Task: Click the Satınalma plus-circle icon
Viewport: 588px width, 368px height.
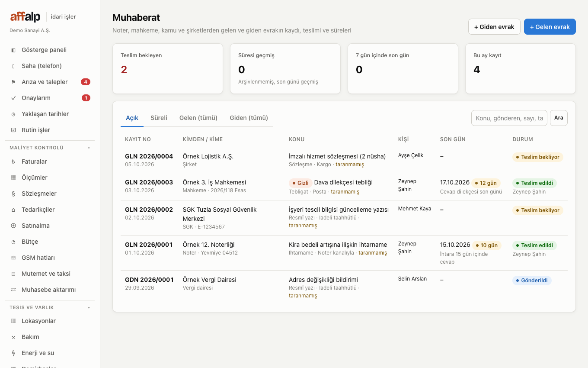Action: [x=13, y=226]
